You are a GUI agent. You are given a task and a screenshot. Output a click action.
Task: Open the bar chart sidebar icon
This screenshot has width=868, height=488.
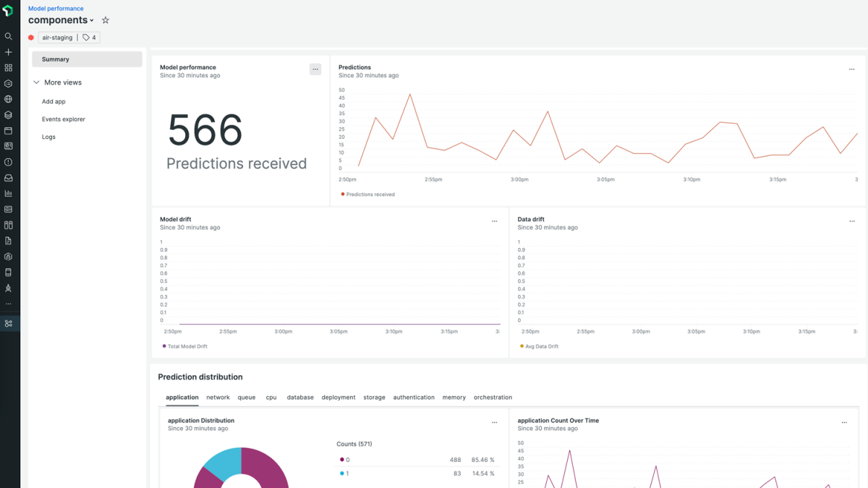click(x=9, y=194)
